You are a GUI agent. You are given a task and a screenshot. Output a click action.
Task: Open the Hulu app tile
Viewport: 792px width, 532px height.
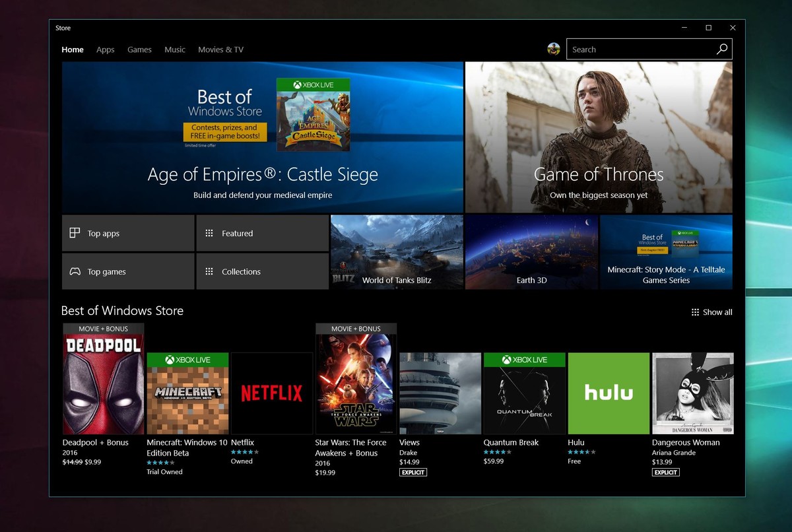pos(609,393)
